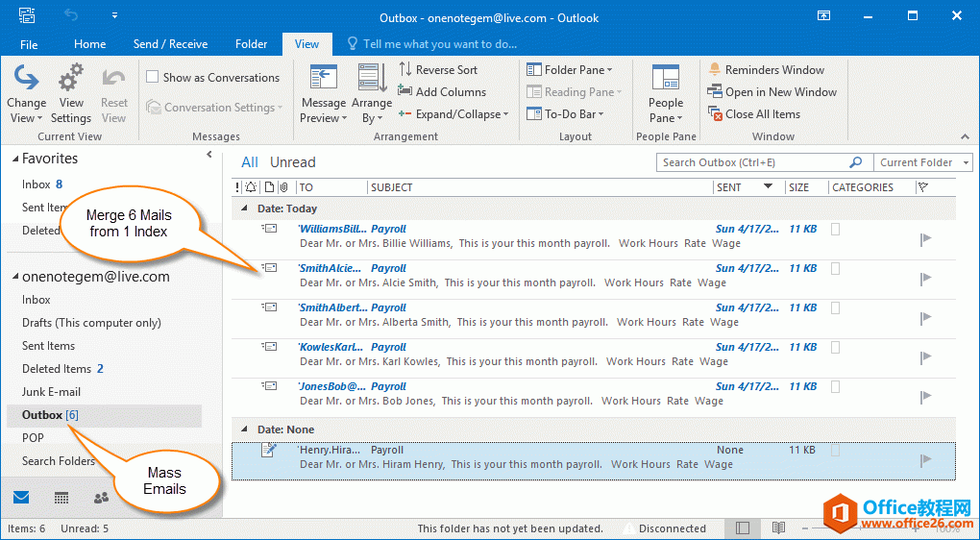Viewport: 980px width, 540px height.
Task: Open the To-Do Bar dropdown
Action: (x=566, y=113)
